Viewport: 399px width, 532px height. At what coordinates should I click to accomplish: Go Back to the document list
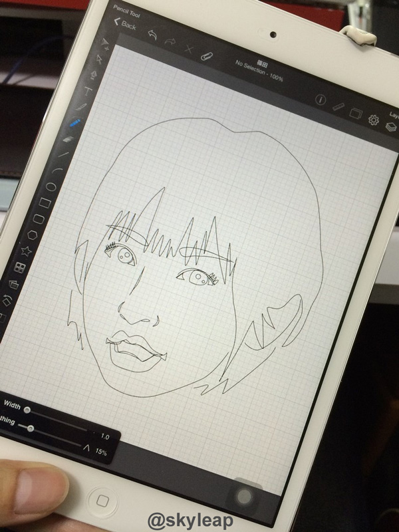point(125,25)
